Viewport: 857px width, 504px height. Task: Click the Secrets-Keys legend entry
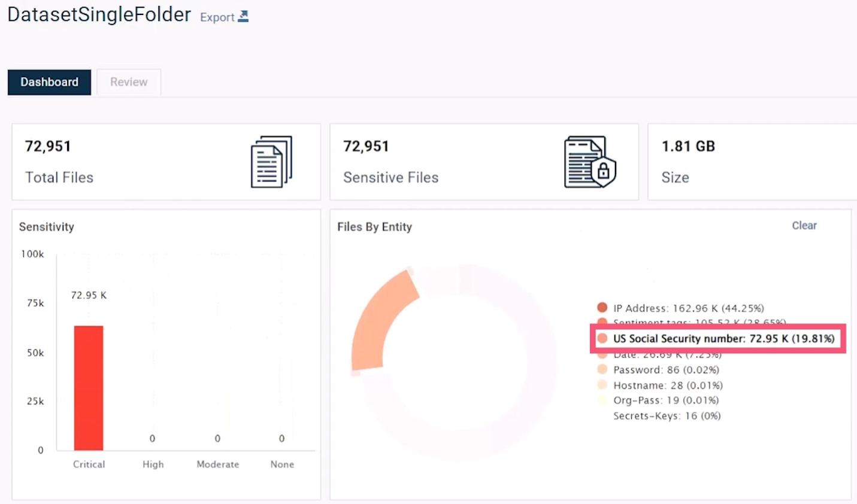click(667, 416)
